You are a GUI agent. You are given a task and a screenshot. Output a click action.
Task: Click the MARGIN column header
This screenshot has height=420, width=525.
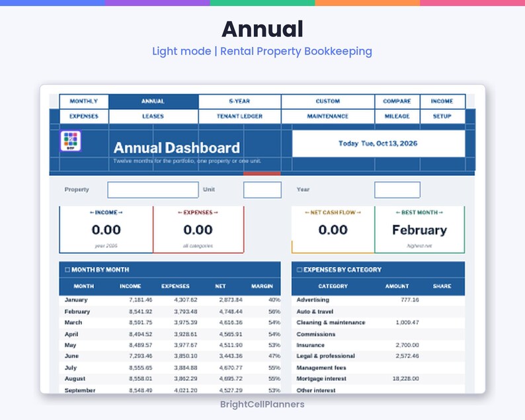click(x=262, y=286)
